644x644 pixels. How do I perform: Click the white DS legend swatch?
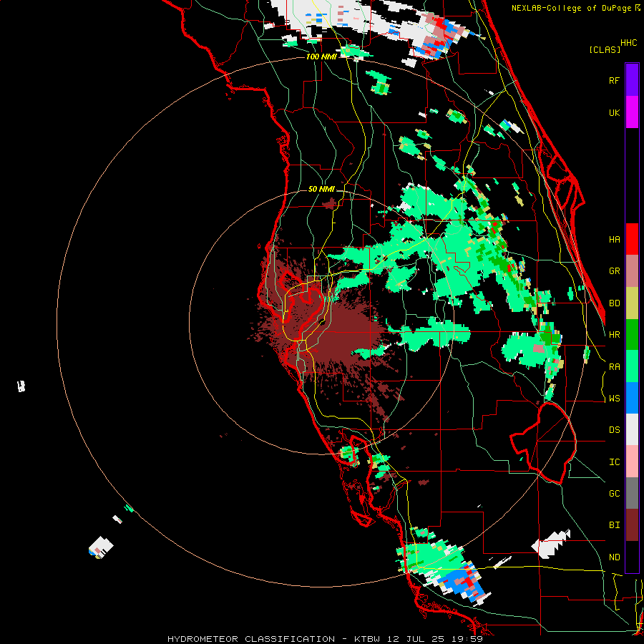click(x=632, y=429)
